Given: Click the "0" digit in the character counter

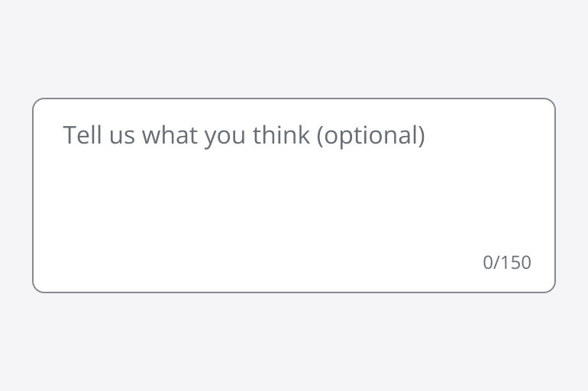Looking at the screenshot, I should pos(488,263).
